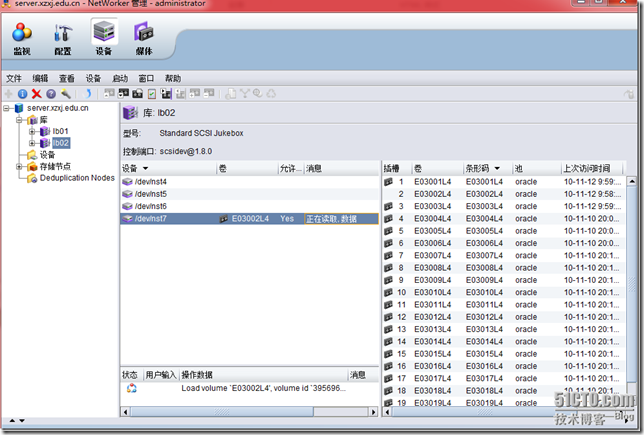644x435 pixels.
Task: Click the 正在读取, 数据 message cell
Action: point(341,219)
